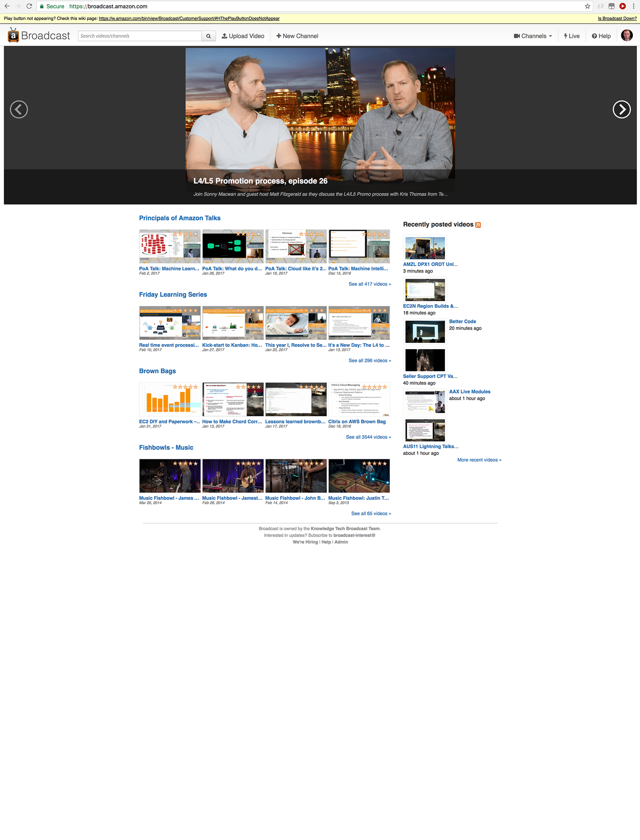This screenshot has width=640, height=840.
Task: Open 'Lessons learned brownb...' thumbnail
Action: tap(296, 399)
